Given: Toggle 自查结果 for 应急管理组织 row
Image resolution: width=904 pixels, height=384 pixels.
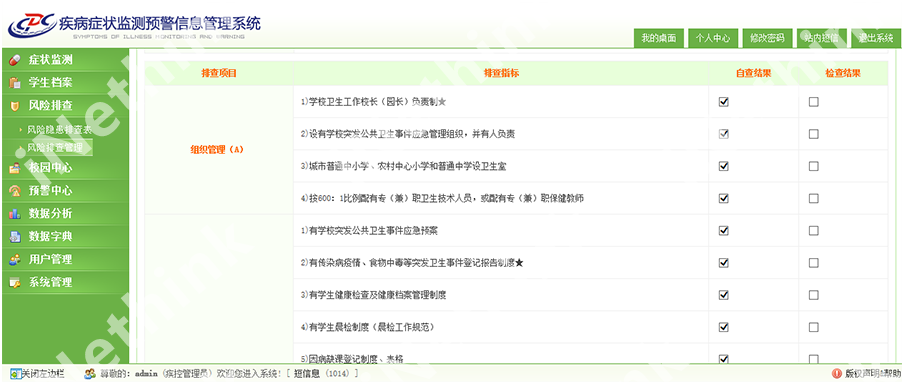Looking at the screenshot, I should [x=724, y=134].
